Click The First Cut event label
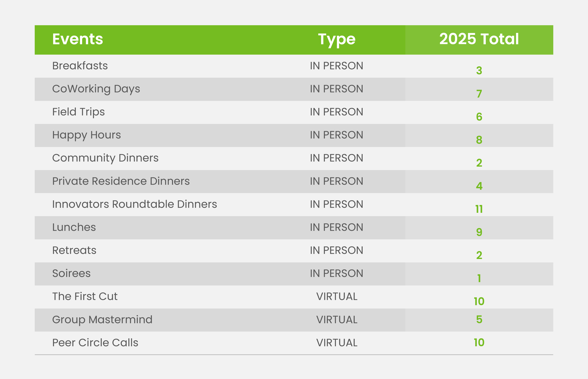 point(85,296)
